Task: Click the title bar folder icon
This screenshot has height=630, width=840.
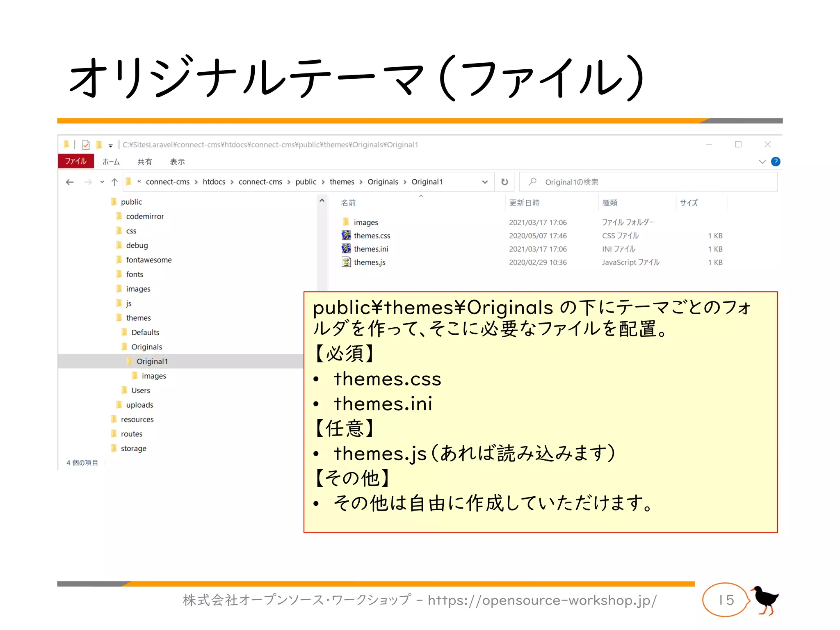Action: click(x=66, y=144)
